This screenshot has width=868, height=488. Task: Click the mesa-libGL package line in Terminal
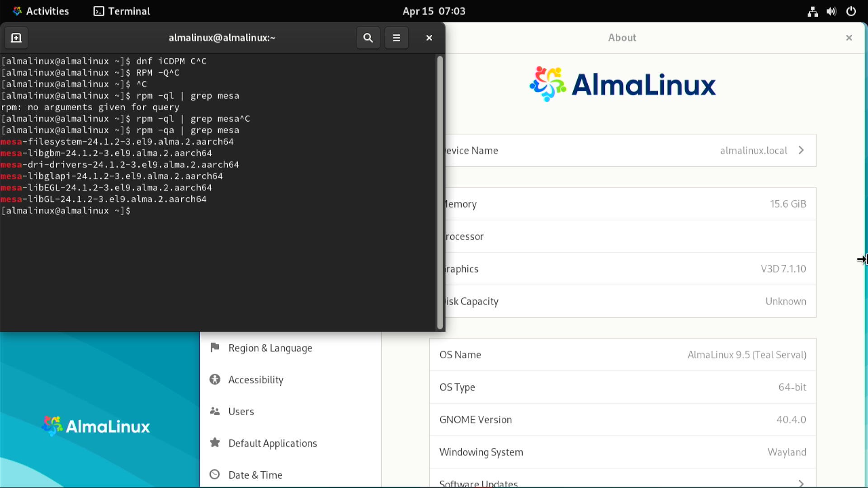point(104,199)
